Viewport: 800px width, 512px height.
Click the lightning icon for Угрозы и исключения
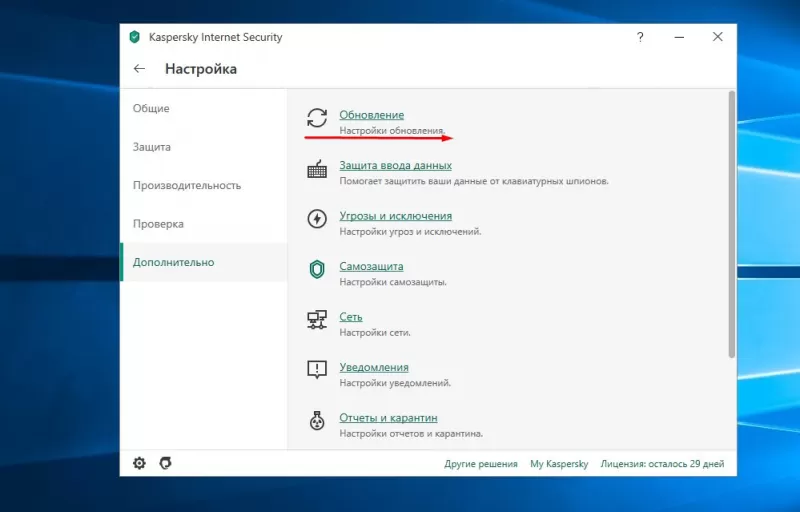coord(317,219)
